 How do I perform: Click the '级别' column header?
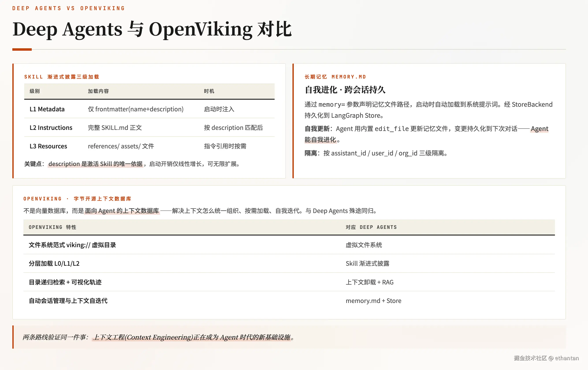tap(34, 91)
